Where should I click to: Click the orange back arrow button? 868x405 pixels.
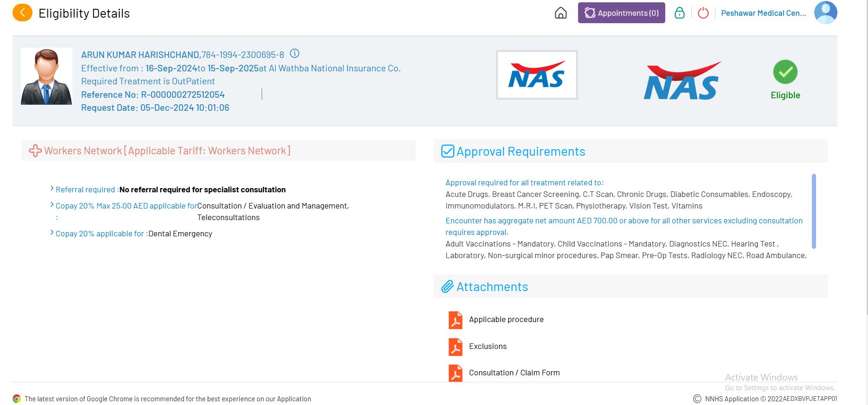coord(22,13)
